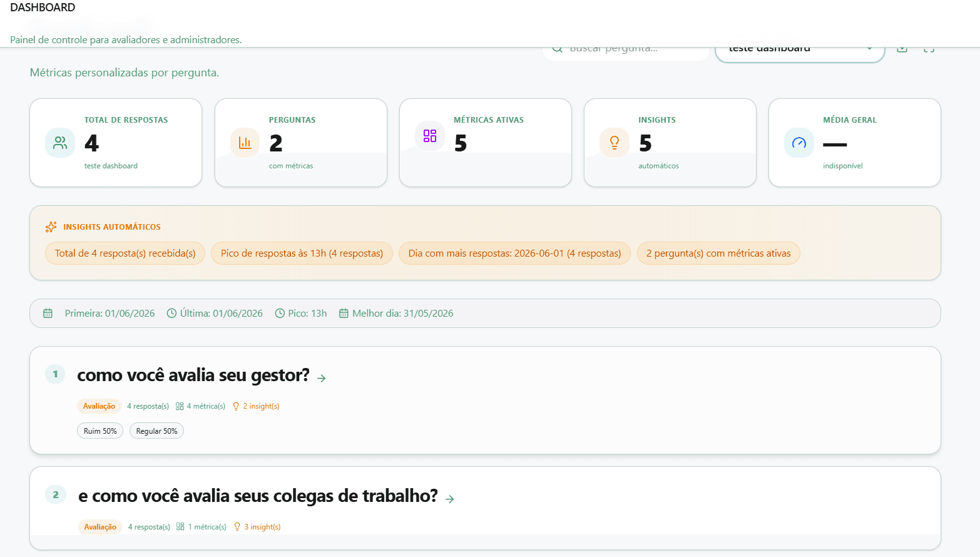Image resolution: width=980 pixels, height=557 pixels.
Task: Click the 'INSIGHTS AUTOMÁTICOS' heading
Action: click(x=112, y=227)
